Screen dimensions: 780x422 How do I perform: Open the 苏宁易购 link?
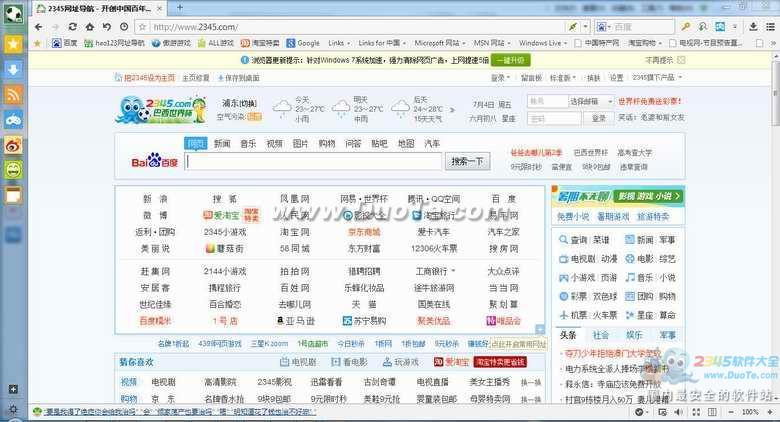coord(364,321)
